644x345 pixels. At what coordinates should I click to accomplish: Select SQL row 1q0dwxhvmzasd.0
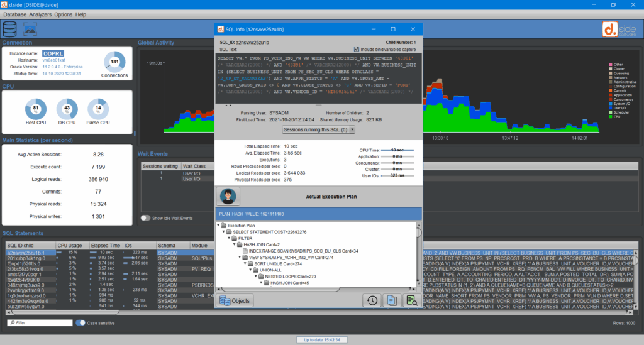pyautogui.click(x=110, y=295)
